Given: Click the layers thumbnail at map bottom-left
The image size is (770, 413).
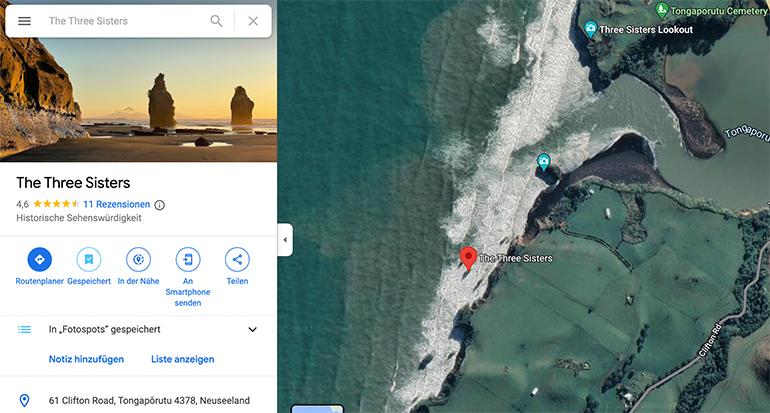Looking at the screenshot, I should 317,409.
